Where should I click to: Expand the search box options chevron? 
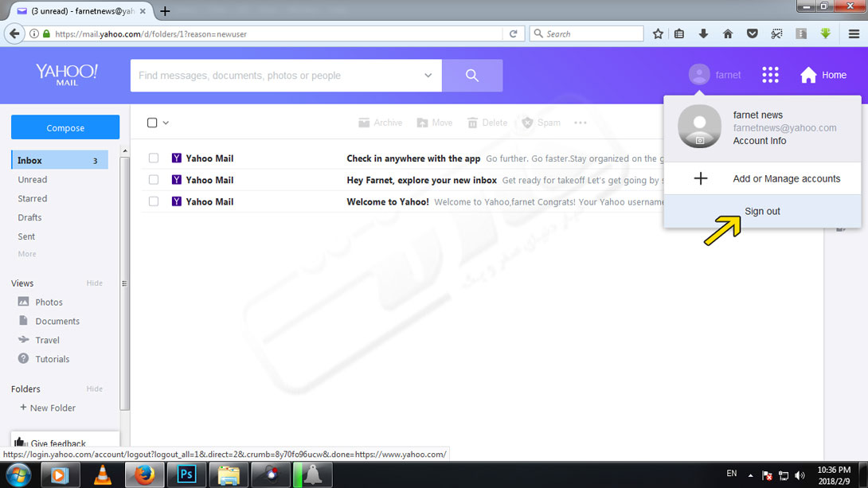(428, 76)
